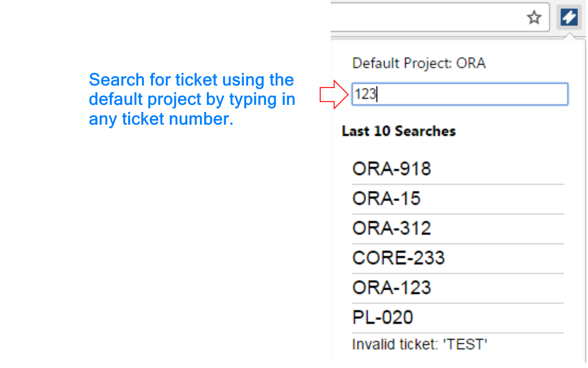This screenshot has height=368, width=588.
Task: Click the ticket number search input field
Action: click(459, 94)
